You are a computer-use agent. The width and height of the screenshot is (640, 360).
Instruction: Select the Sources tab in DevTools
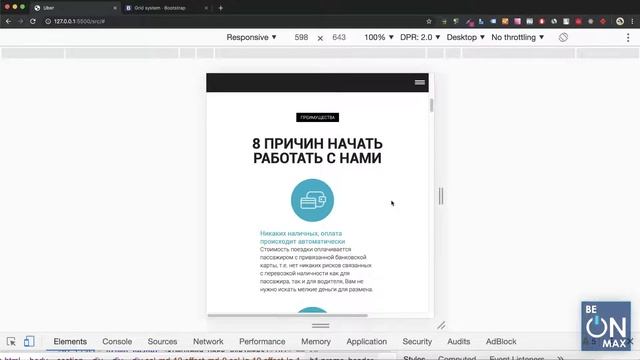click(162, 342)
